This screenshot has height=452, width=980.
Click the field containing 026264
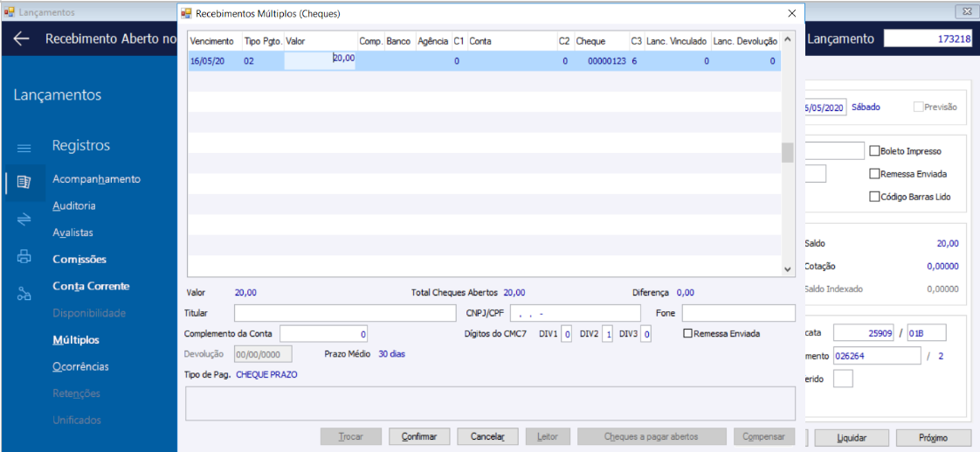(878, 356)
